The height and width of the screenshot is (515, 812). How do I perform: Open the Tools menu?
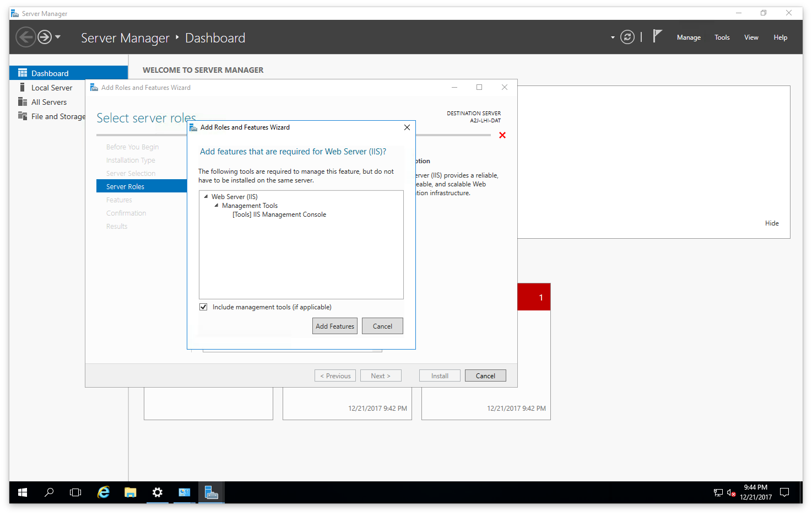click(722, 37)
